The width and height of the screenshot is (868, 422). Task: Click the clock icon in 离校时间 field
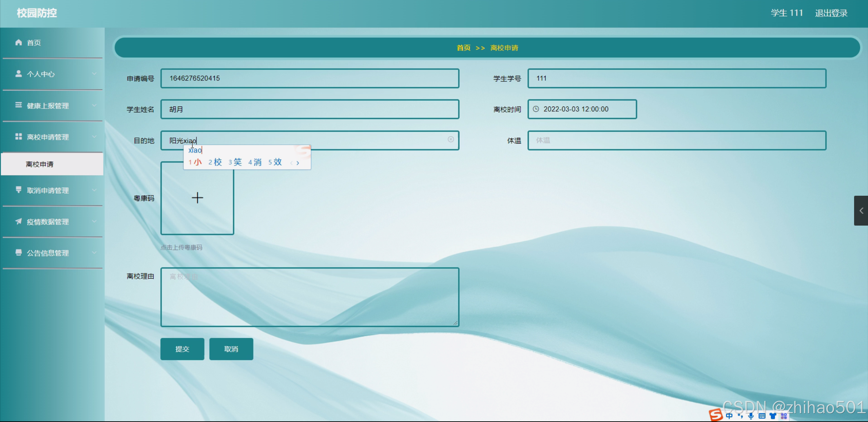click(536, 109)
